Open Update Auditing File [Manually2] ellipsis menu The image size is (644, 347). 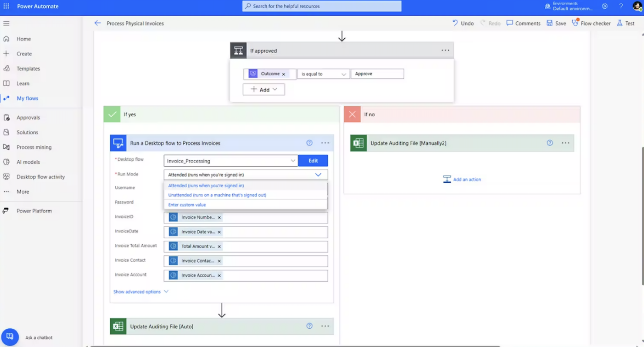565,143
